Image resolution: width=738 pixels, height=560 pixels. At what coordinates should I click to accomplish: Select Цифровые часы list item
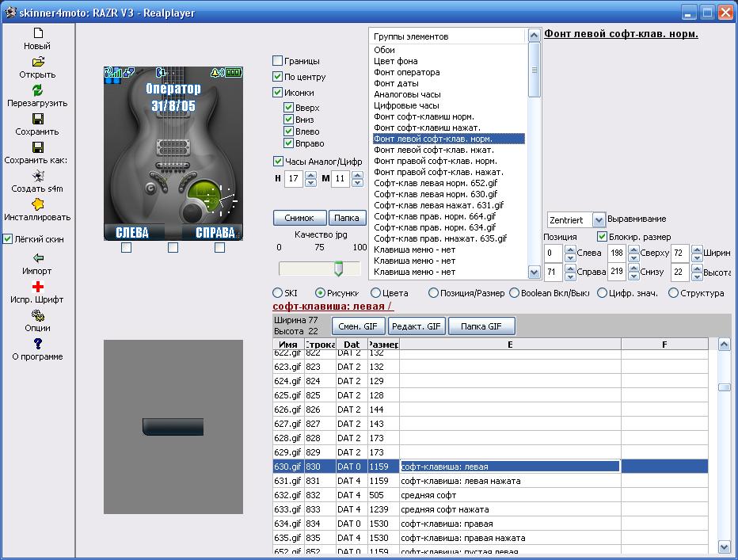[407, 105]
